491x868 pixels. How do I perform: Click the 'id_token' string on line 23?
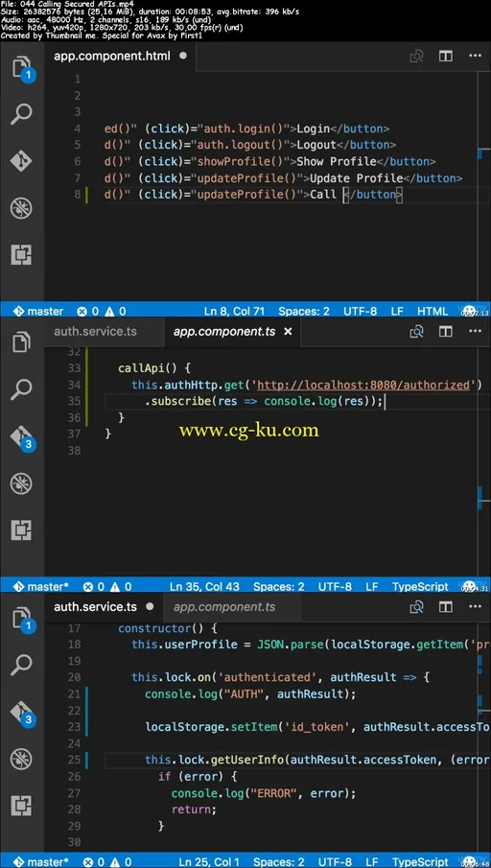317,727
